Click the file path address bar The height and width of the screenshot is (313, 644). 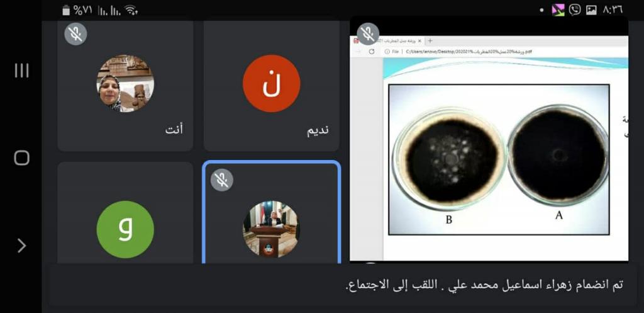tap(505, 52)
